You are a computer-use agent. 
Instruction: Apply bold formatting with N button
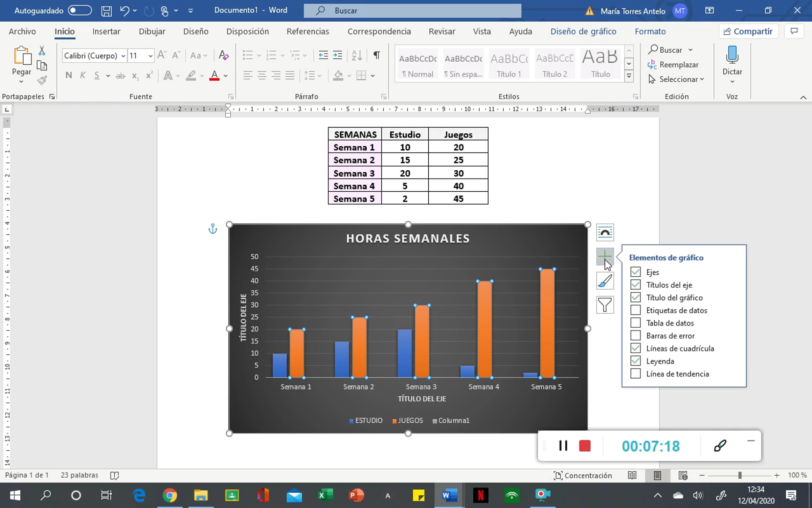coord(69,75)
